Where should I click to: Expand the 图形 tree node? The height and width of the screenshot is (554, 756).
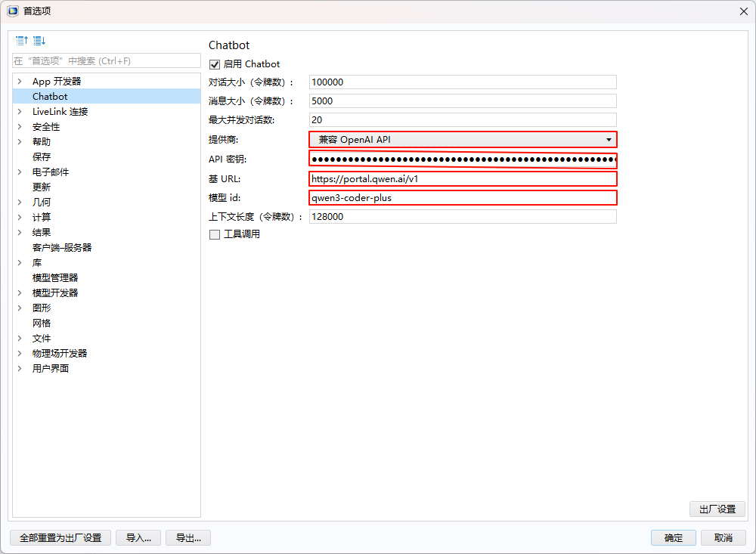20,308
